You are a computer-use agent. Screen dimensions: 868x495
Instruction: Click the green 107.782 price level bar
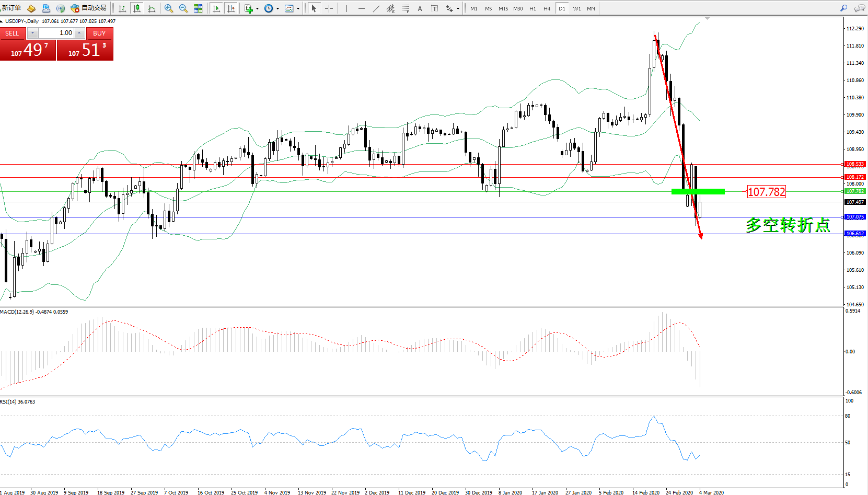(x=698, y=192)
